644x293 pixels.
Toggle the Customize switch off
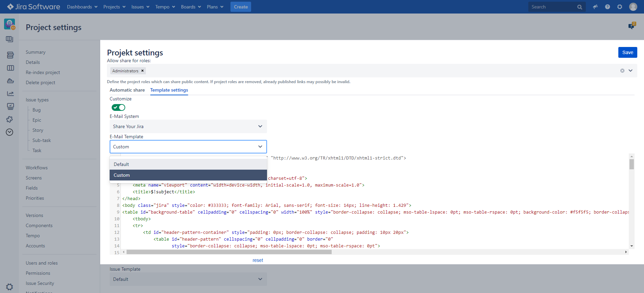click(118, 107)
